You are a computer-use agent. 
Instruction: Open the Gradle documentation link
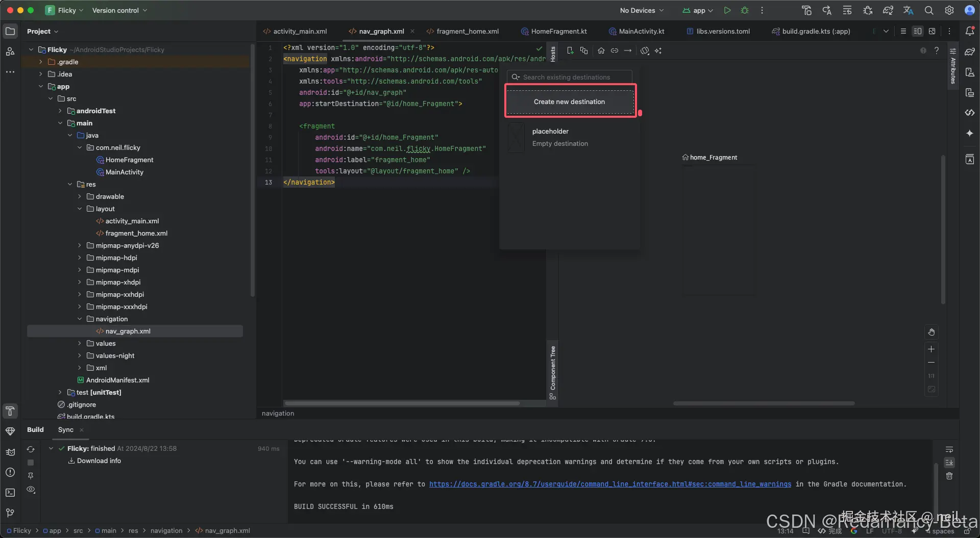coord(610,484)
